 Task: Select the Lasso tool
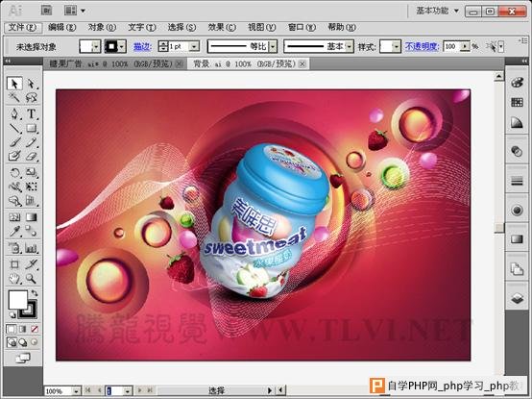[32, 98]
